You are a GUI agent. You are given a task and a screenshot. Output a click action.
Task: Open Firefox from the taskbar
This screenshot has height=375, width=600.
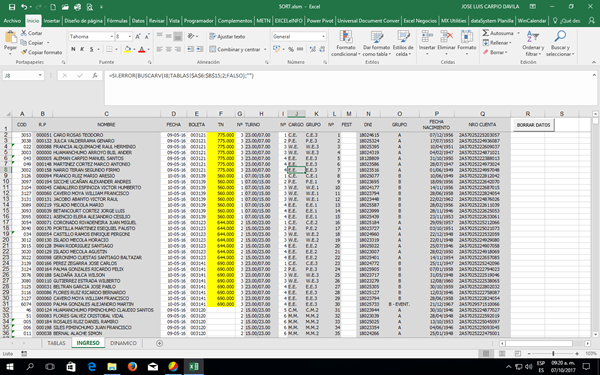(x=132, y=367)
